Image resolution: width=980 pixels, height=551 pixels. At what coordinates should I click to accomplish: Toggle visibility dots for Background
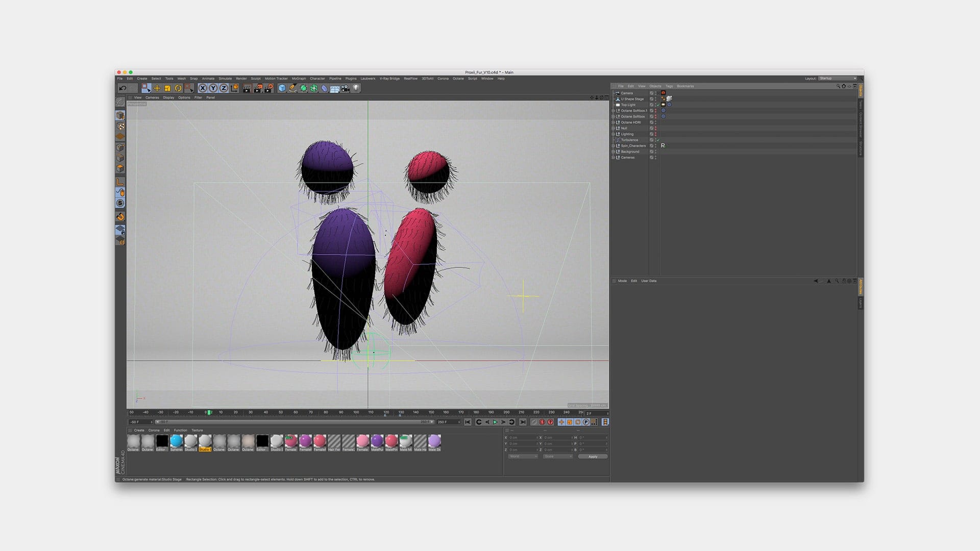coord(656,152)
